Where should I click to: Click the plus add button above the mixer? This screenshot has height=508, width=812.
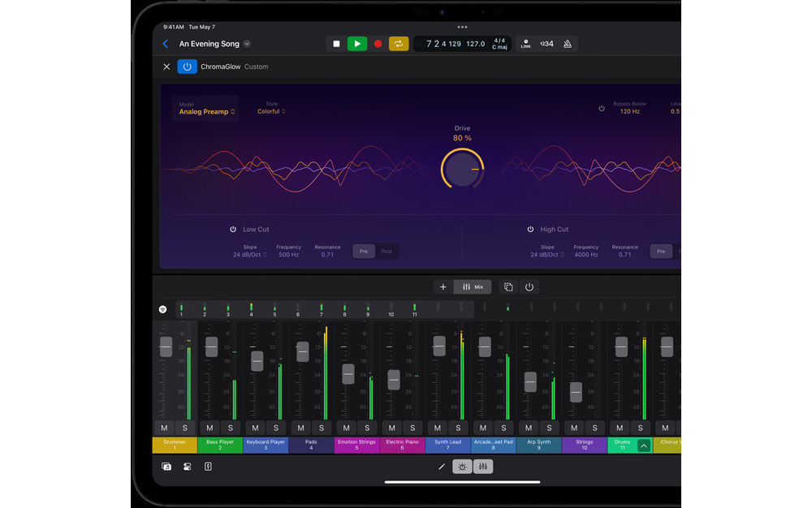(x=443, y=287)
